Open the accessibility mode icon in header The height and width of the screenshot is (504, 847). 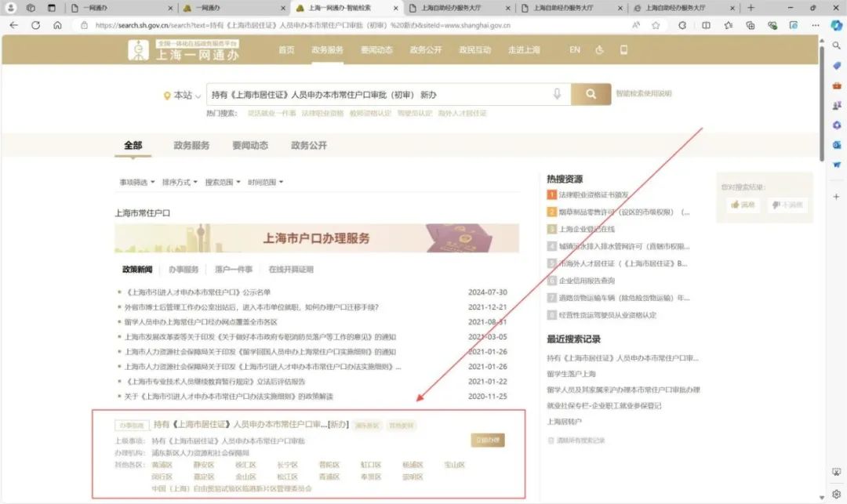point(600,50)
